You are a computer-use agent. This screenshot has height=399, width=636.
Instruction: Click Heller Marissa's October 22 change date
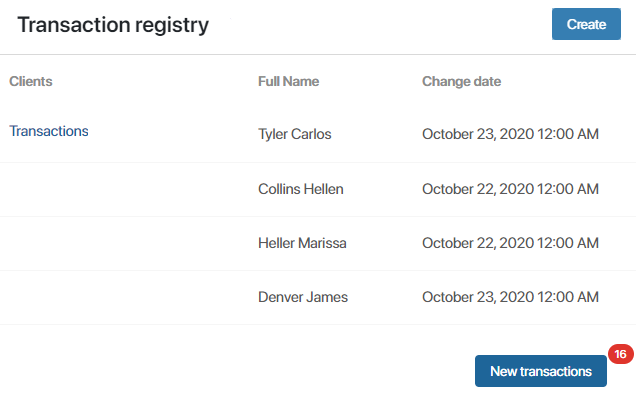pyautogui.click(x=510, y=243)
